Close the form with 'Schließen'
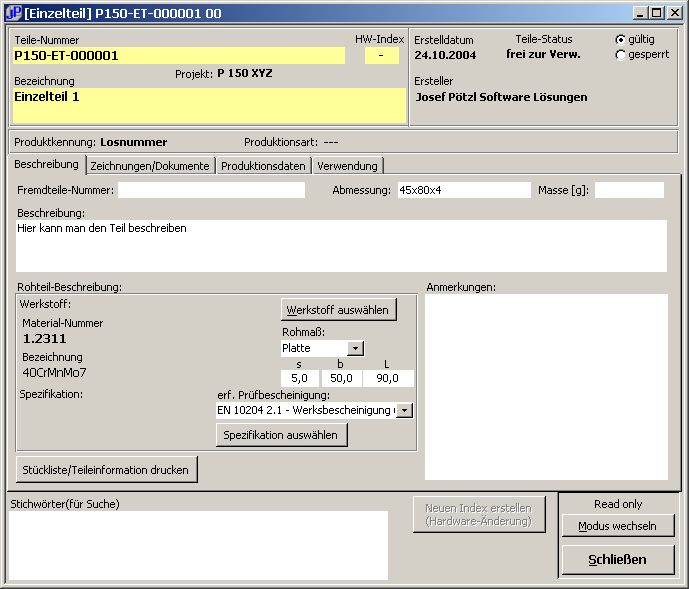Viewport: 689px width, 589px height. pos(618,559)
